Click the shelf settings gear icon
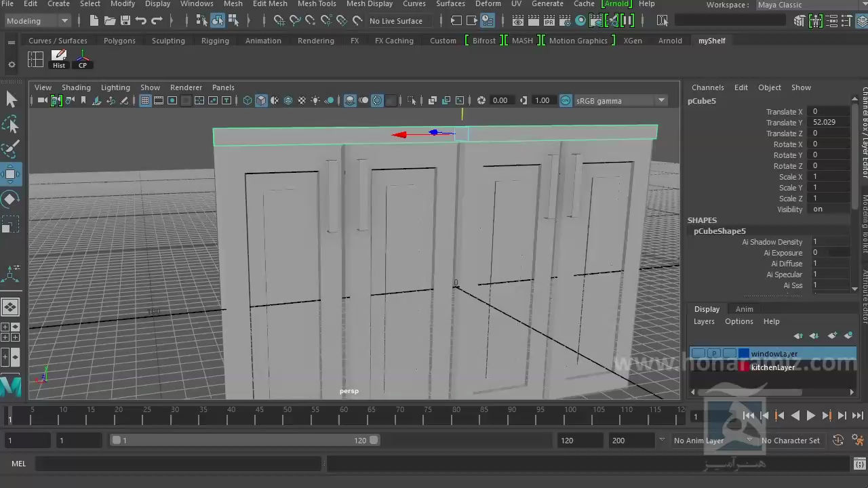The image size is (868, 488). click(x=11, y=64)
